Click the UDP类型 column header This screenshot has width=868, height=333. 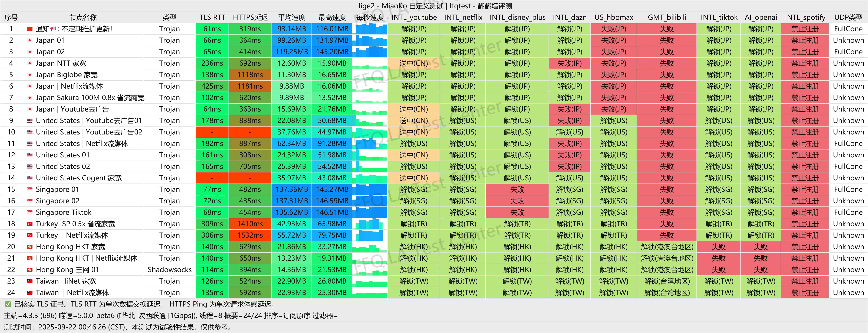[x=848, y=17]
